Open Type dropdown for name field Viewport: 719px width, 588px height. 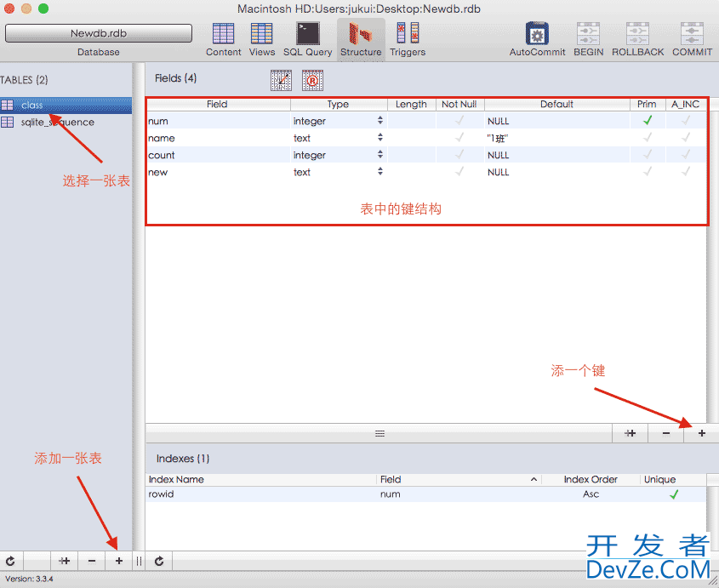(x=380, y=137)
